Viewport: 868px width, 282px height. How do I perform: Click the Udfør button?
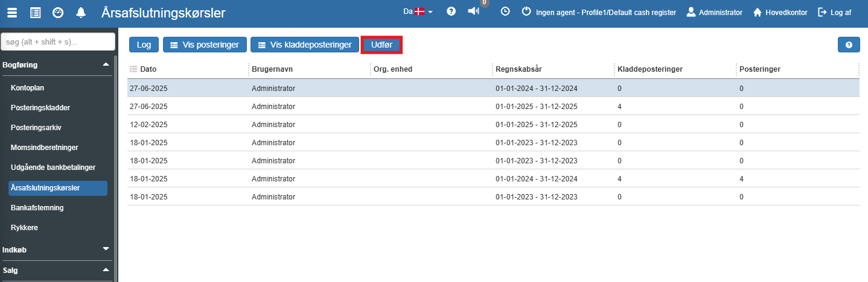coord(381,45)
